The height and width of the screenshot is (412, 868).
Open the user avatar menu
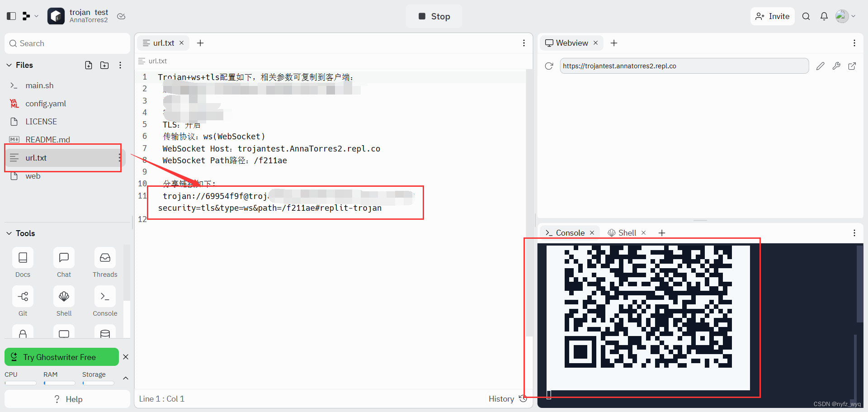[845, 16]
